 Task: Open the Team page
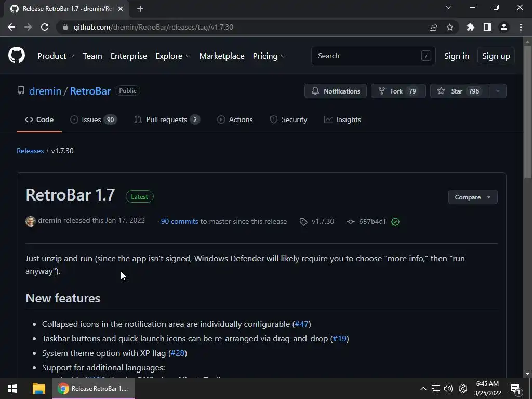pyautogui.click(x=92, y=56)
